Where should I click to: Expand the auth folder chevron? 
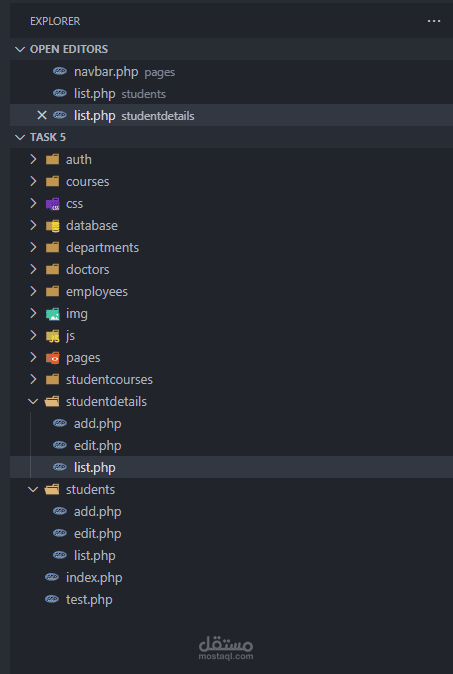click(x=34, y=159)
